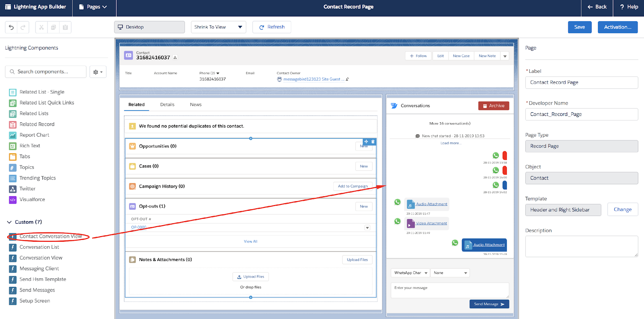
Task: Delete the selected component with trash icon
Action: click(x=373, y=142)
